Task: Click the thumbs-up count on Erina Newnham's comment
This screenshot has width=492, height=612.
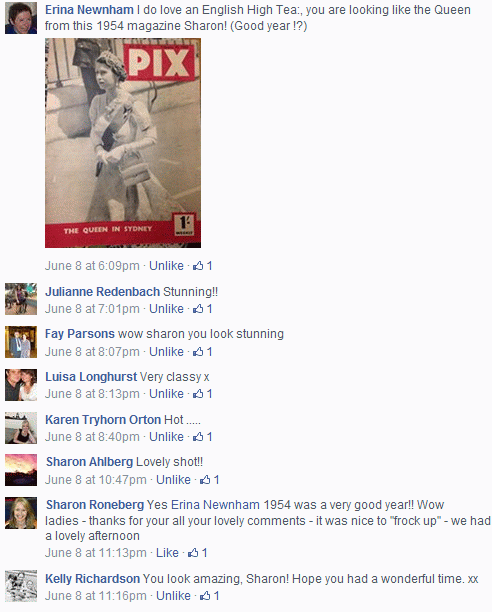Action: click(x=202, y=266)
